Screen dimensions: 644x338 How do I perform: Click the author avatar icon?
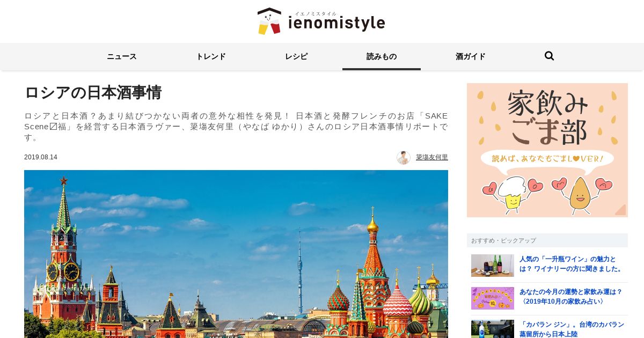click(404, 157)
